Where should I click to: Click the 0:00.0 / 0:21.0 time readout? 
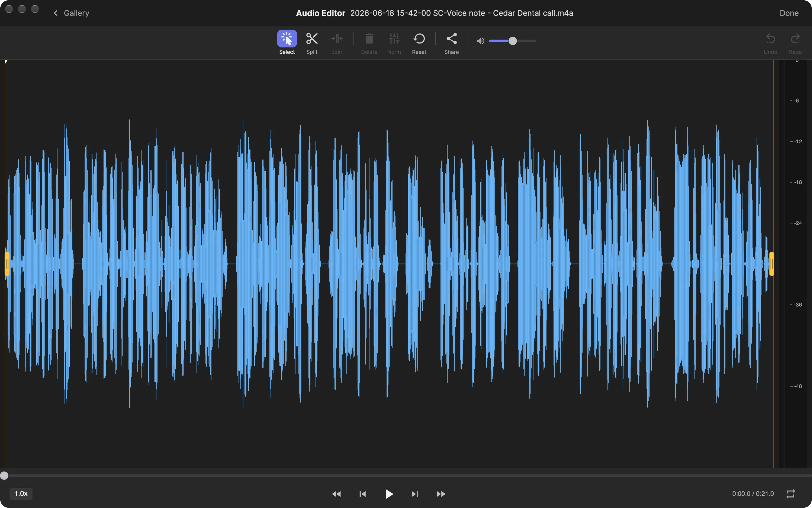coord(753,494)
